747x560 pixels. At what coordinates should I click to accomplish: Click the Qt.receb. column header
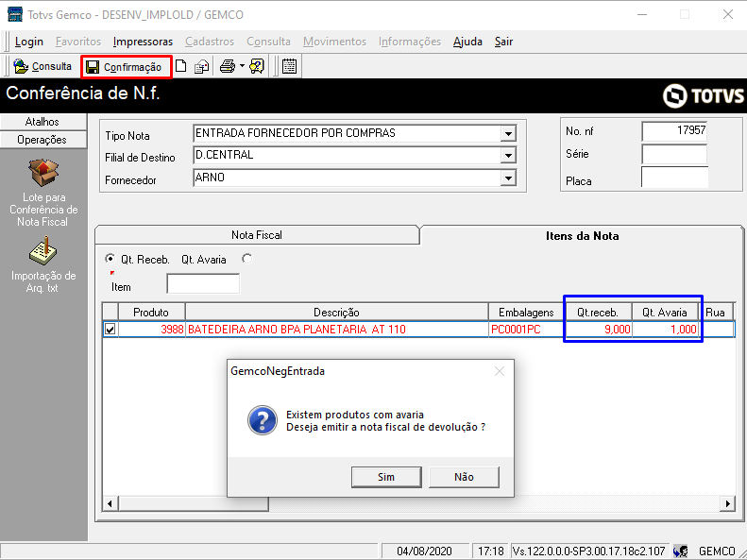point(598,313)
